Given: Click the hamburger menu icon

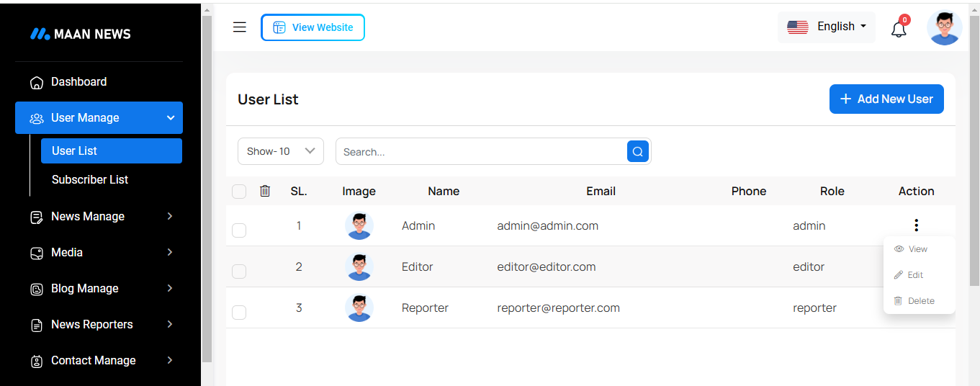Looking at the screenshot, I should (x=240, y=27).
